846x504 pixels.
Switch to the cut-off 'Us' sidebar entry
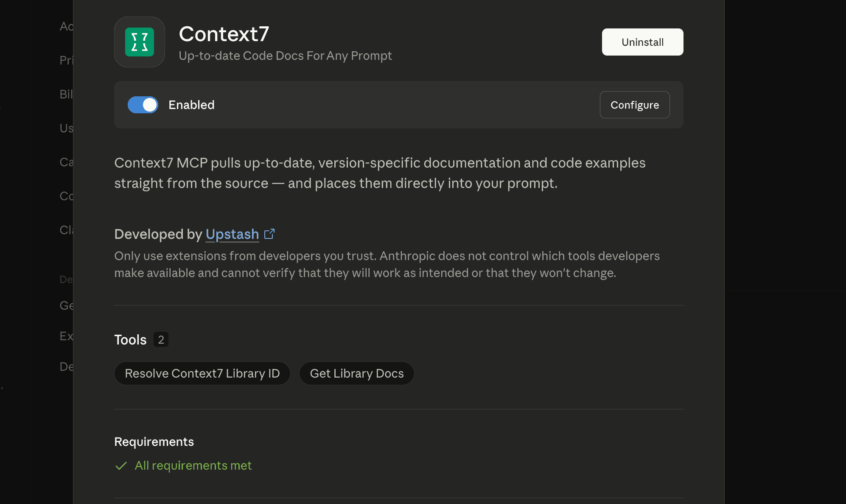click(x=66, y=128)
